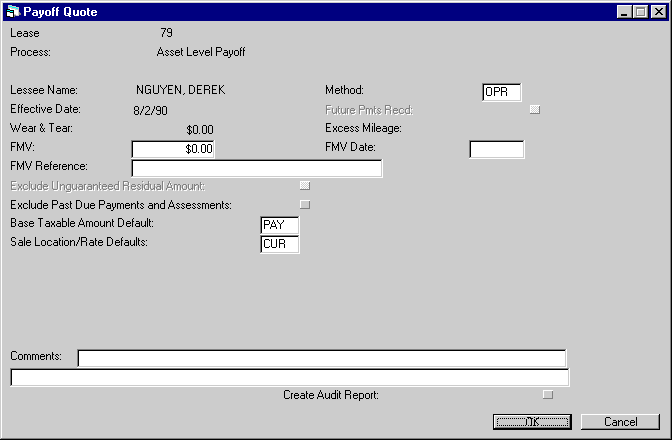Toggle the Future Pmts Recd checkbox
This screenshot has height=440, width=672.
coord(534,110)
